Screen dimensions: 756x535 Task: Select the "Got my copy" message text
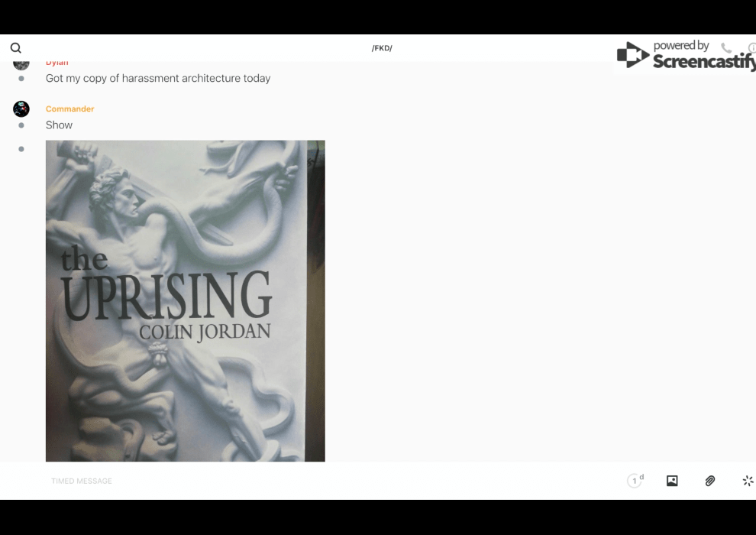tap(158, 78)
